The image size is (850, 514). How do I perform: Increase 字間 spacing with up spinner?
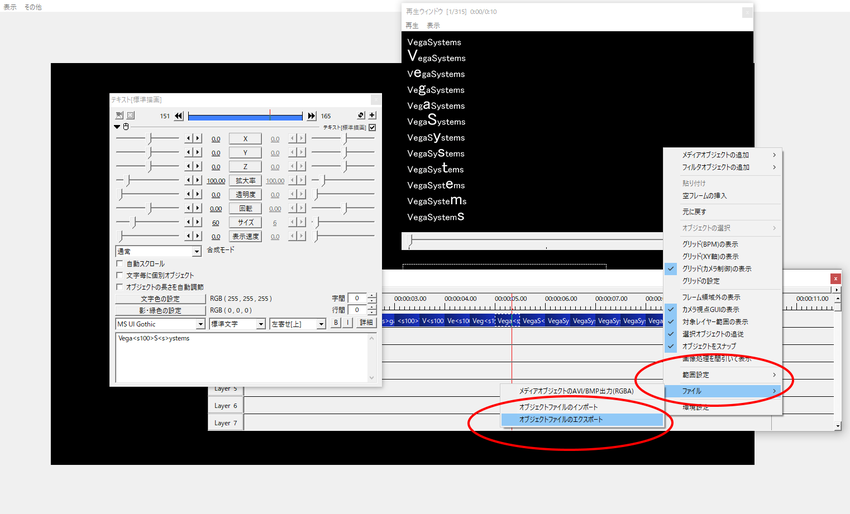tap(372, 296)
